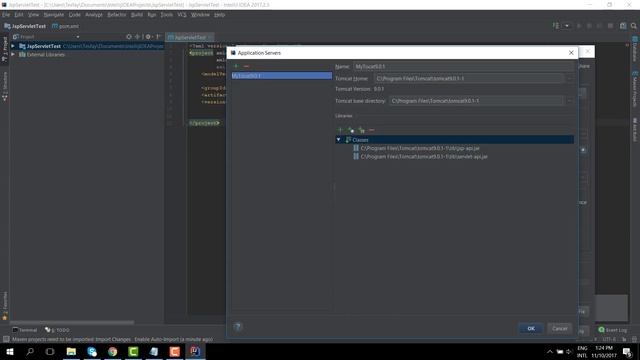Screen dimensions: 640x360
Task: Open the Project view settings gear
Action: point(149,37)
